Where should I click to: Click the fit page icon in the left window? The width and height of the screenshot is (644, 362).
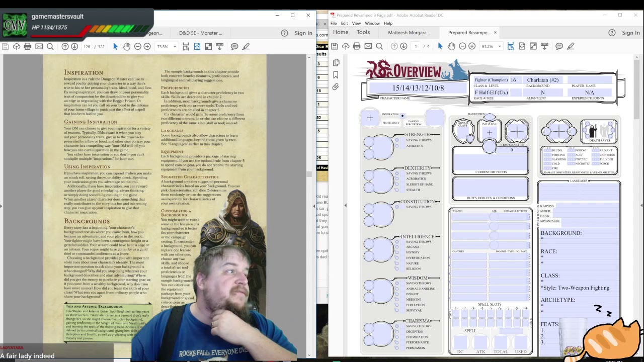click(197, 46)
